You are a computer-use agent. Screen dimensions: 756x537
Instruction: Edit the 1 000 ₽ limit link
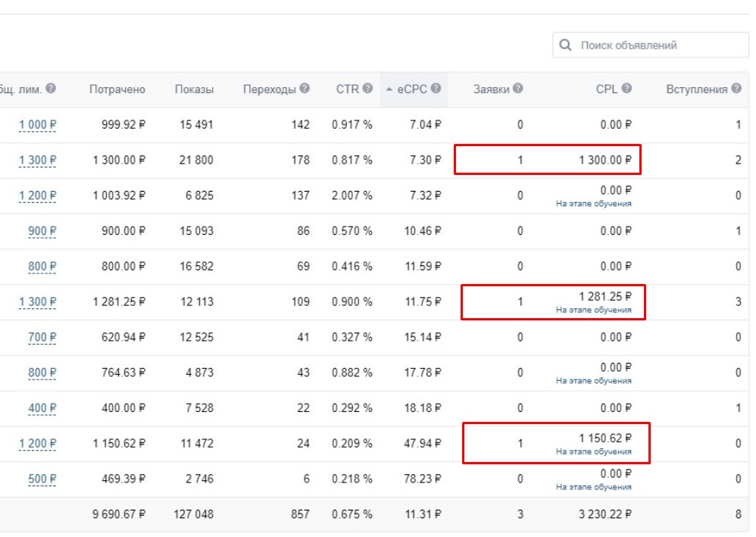[38, 125]
